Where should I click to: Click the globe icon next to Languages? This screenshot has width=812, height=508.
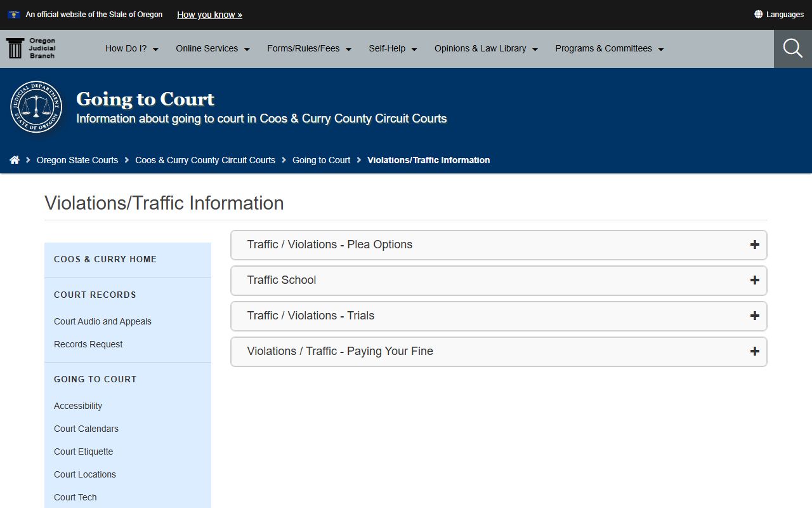(x=758, y=14)
